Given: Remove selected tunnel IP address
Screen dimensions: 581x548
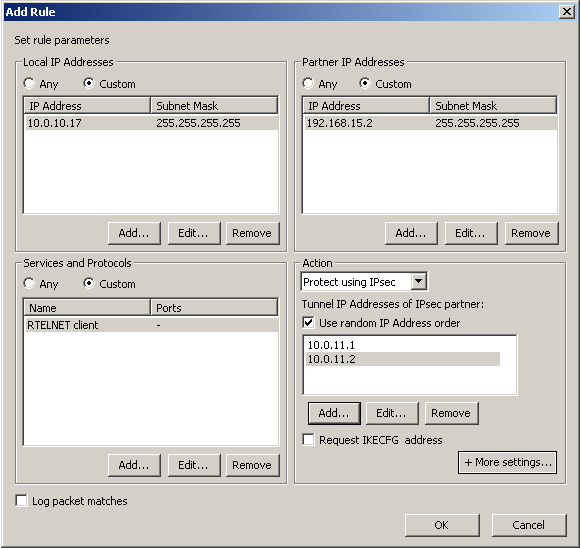Looking at the screenshot, I should click(451, 413).
